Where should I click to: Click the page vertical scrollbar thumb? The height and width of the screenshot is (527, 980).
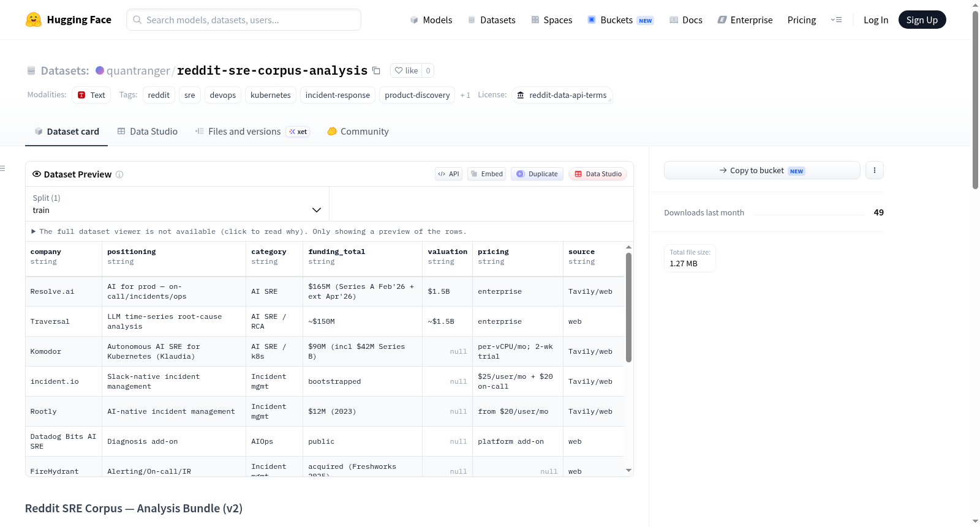[975, 100]
